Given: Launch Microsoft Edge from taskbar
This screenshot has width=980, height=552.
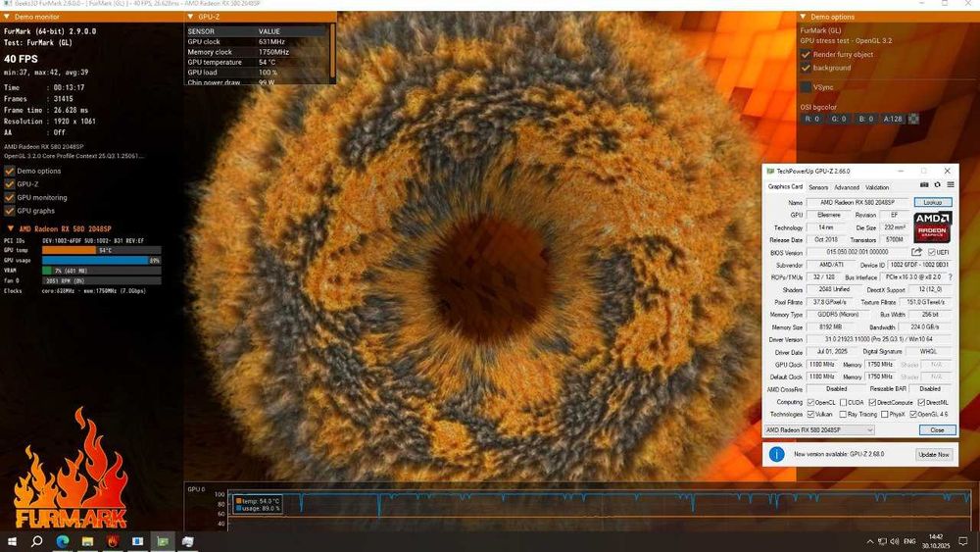Looking at the screenshot, I should coord(63,541).
